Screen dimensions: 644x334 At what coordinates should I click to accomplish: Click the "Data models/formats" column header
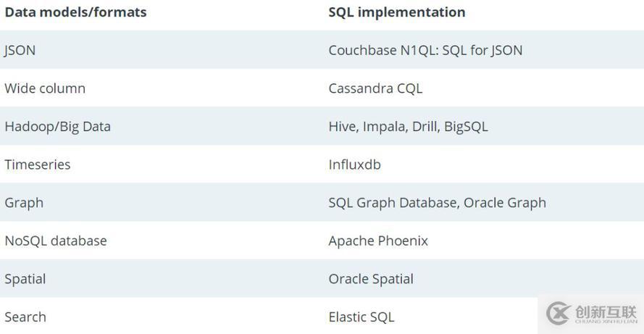click(x=75, y=12)
